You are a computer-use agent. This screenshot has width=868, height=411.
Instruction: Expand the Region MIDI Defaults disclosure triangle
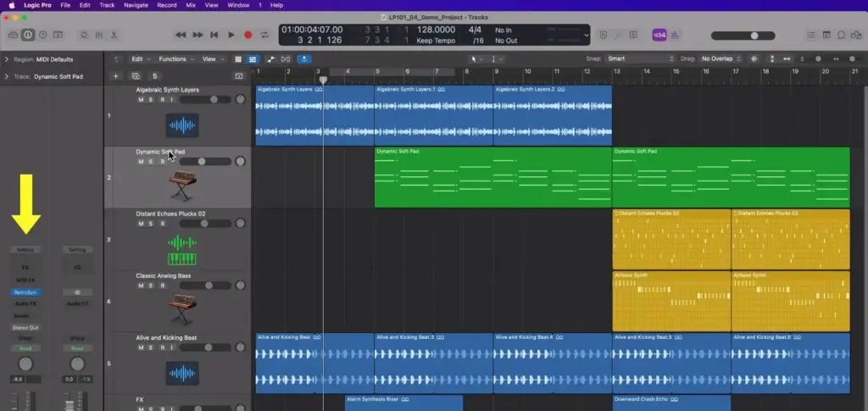(x=7, y=59)
